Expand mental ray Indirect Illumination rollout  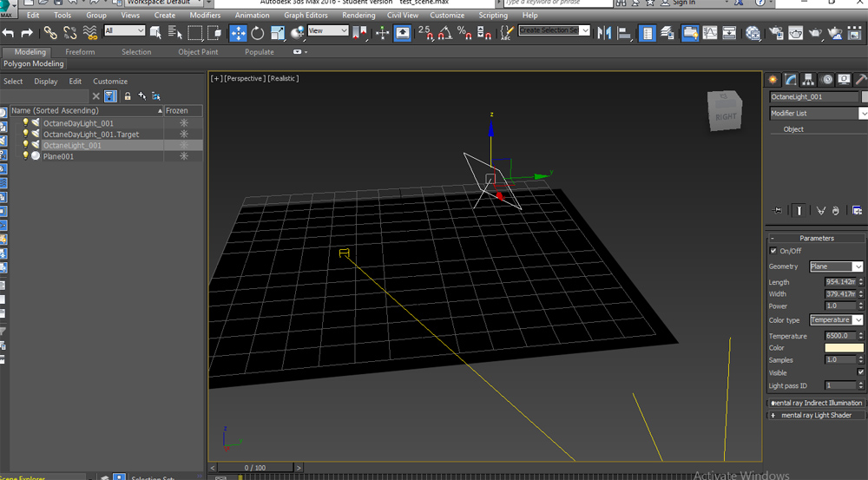[x=816, y=403]
